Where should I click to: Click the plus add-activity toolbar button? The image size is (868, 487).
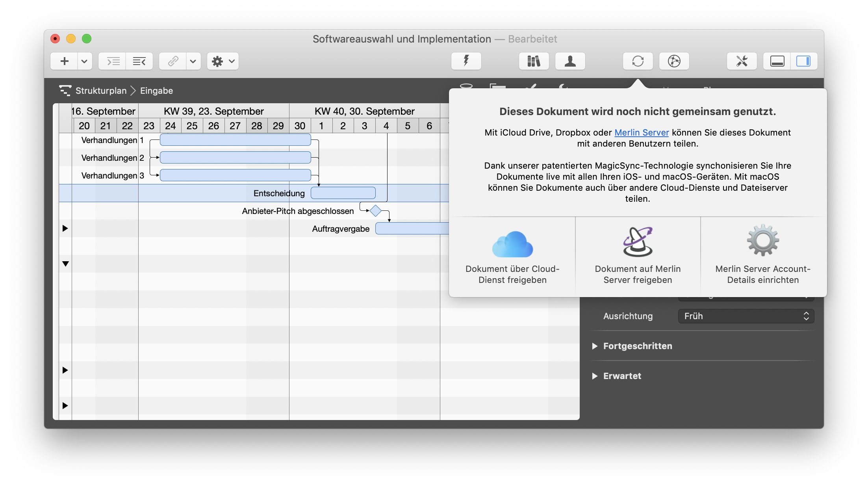(x=65, y=61)
